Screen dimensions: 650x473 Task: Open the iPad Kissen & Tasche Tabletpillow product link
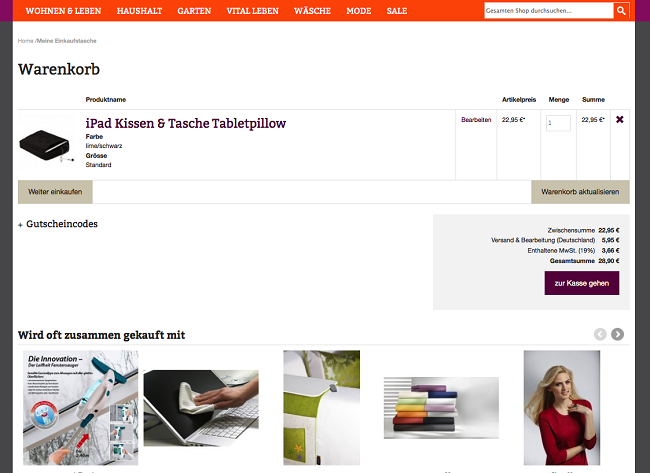pos(186,124)
